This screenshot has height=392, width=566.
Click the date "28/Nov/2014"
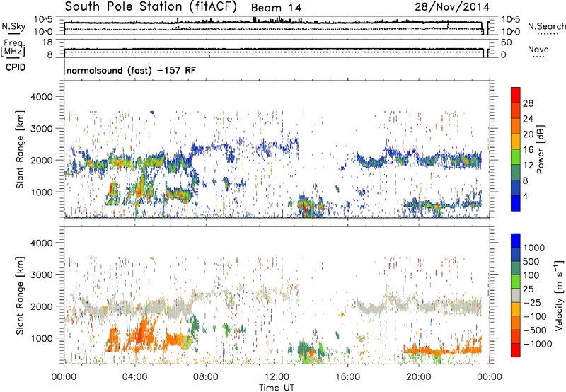452,7
